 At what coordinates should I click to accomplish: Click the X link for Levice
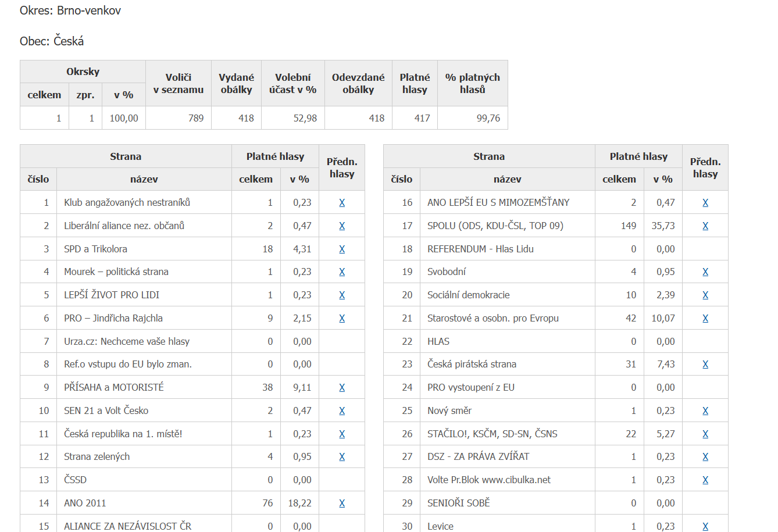(x=705, y=526)
